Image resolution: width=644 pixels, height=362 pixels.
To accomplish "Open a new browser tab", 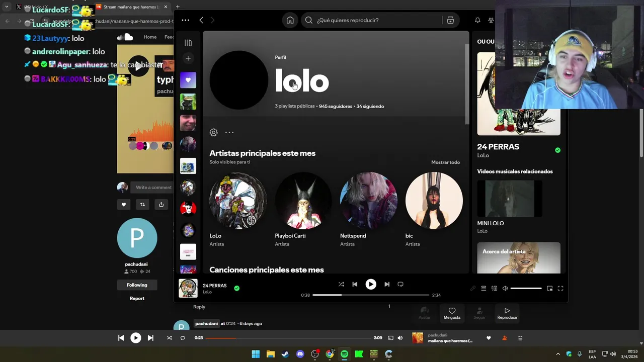I will 178,7.
